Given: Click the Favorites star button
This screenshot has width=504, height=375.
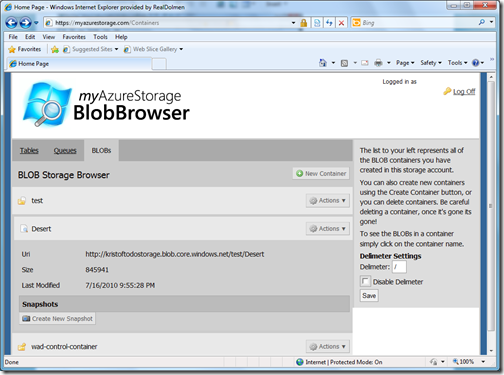Looking at the screenshot, I should coord(24,49).
